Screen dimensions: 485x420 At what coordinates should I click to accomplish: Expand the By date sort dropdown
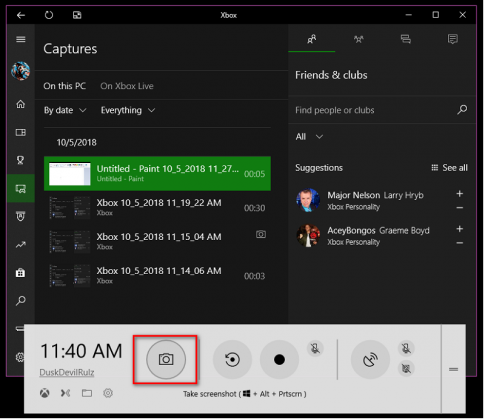(65, 110)
